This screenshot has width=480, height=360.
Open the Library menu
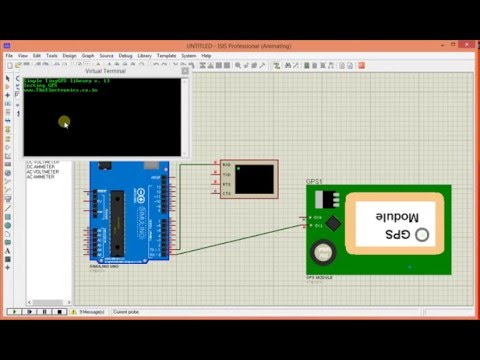[x=144, y=56]
